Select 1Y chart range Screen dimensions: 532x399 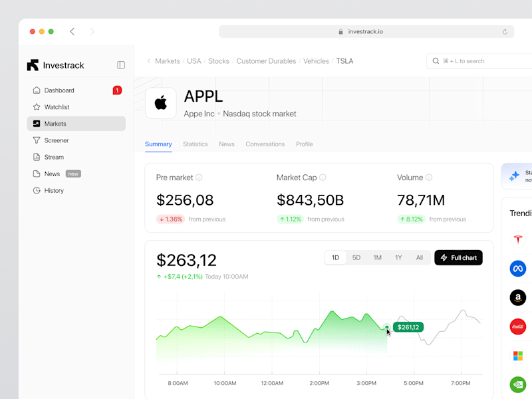click(x=398, y=257)
